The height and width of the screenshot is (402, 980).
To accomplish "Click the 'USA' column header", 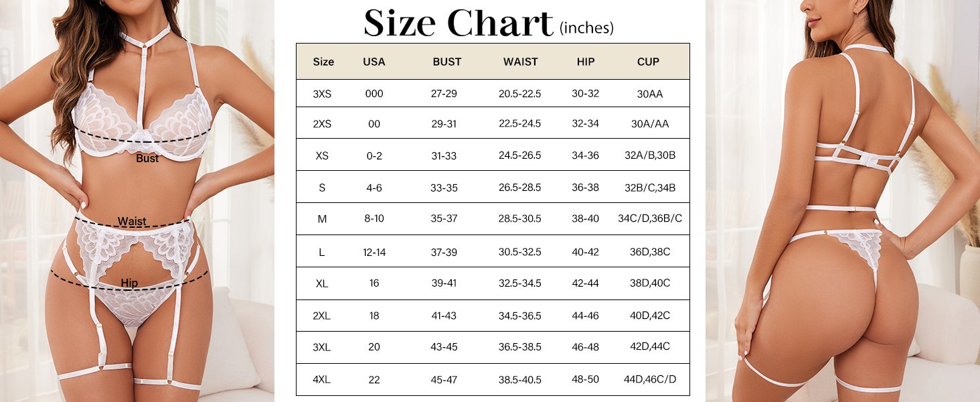I will (x=374, y=62).
